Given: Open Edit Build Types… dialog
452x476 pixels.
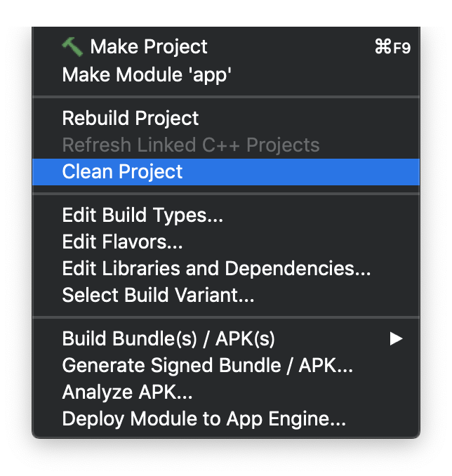Looking at the screenshot, I should point(226,216).
